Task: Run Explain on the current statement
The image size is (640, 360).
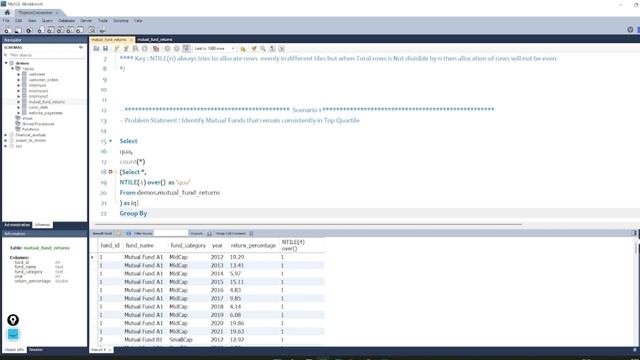Action: (x=136, y=49)
